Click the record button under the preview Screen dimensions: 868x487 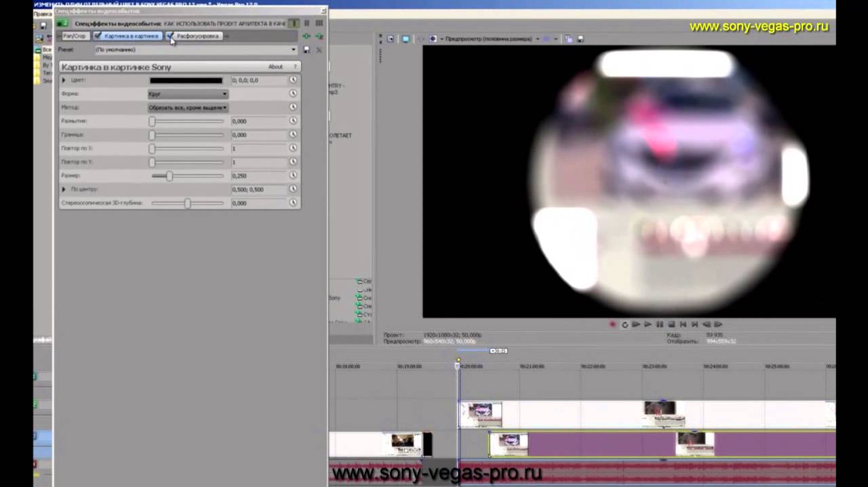612,325
